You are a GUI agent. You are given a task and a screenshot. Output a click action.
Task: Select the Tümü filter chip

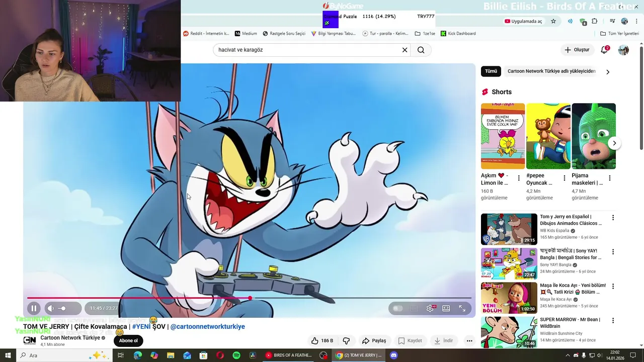pos(491,71)
